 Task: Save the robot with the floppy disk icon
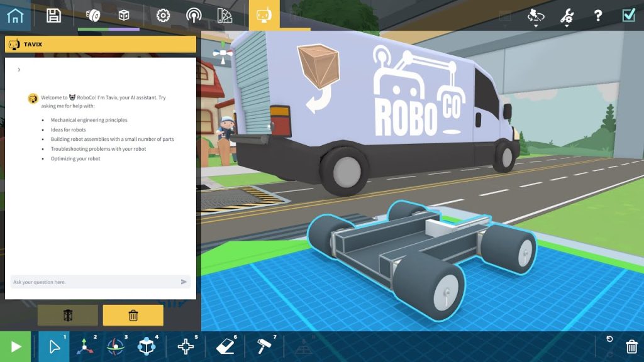54,16
